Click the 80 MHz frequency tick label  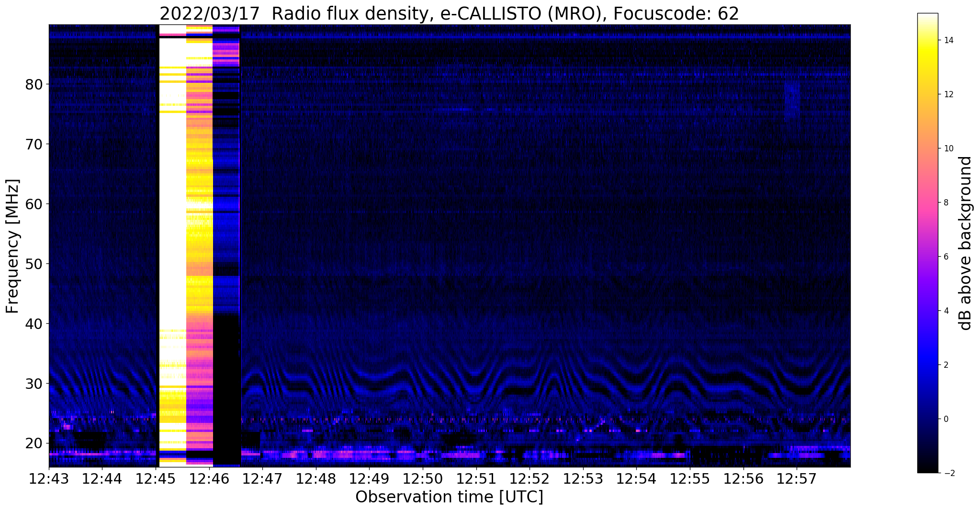pos(34,84)
